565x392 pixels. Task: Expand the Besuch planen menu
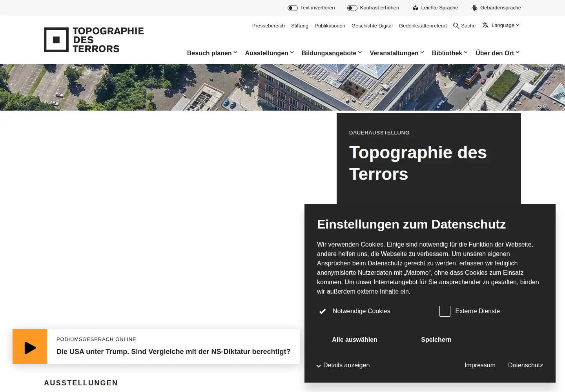pos(212,53)
